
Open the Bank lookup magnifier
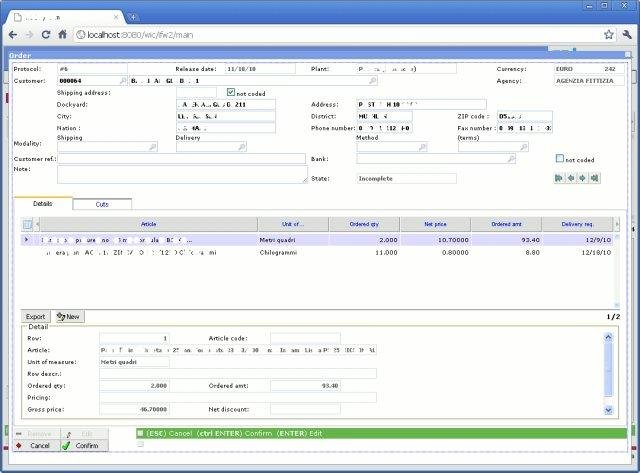511,159
